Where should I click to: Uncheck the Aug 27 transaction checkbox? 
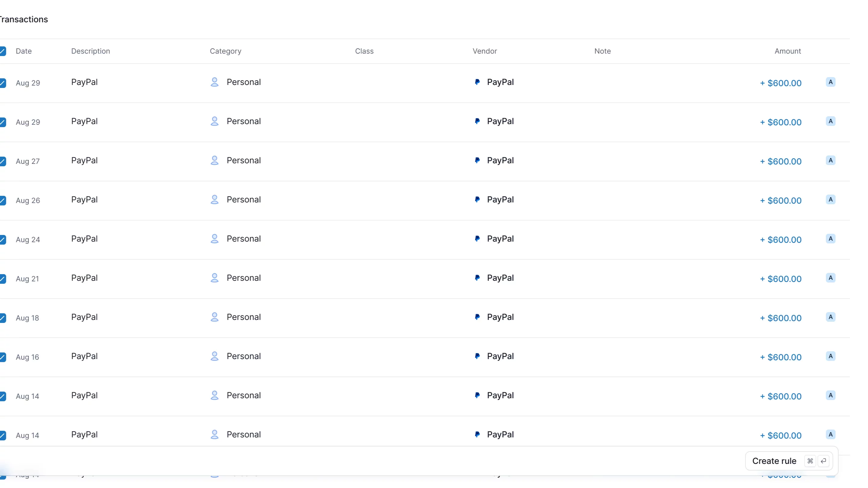tap(3, 161)
